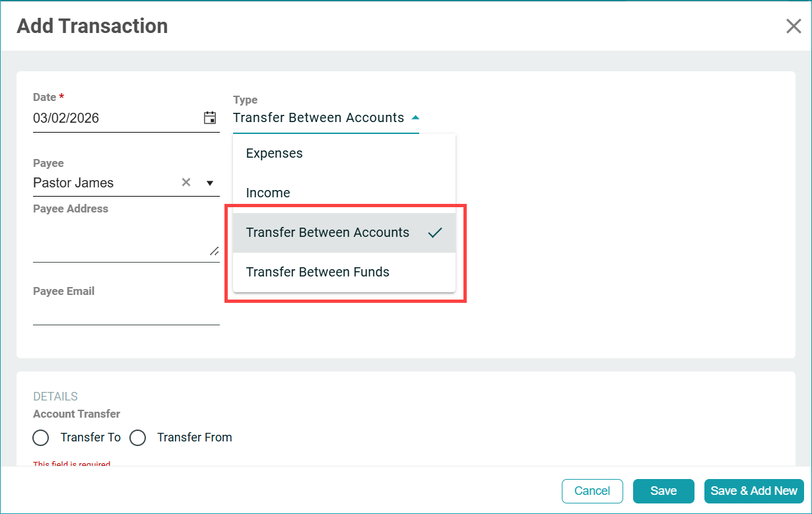Viewport: 812px width, 514px height.
Task: Open the calendar date picker icon
Action: (x=210, y=118)
